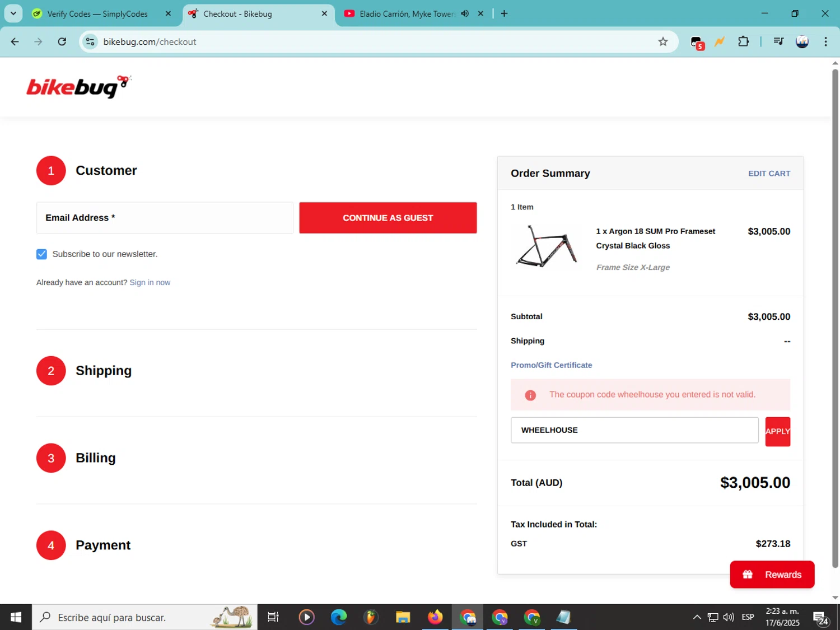Click the Payment step heading
Image resolution: width=840 pixels, height=630 pixels.
pos(103,545)
